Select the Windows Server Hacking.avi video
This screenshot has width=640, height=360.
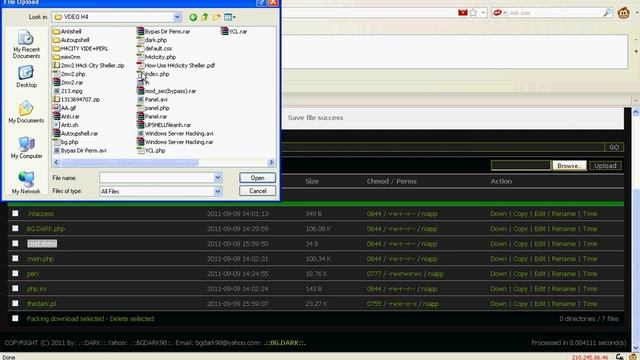[176, 133]
